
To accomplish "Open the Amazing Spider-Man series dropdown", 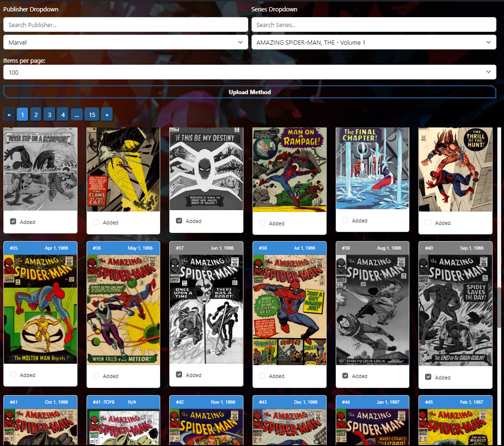I will pos(374,42).
